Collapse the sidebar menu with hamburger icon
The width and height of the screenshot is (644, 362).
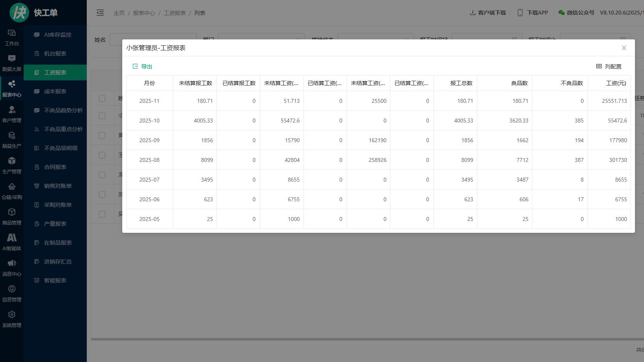100,13
